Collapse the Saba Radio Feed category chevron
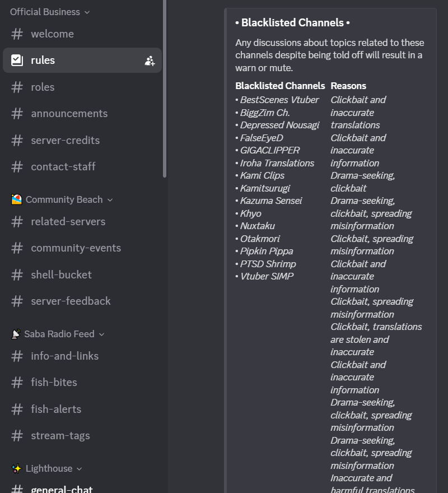Screen dimensions: 448x493 [101, 334]
